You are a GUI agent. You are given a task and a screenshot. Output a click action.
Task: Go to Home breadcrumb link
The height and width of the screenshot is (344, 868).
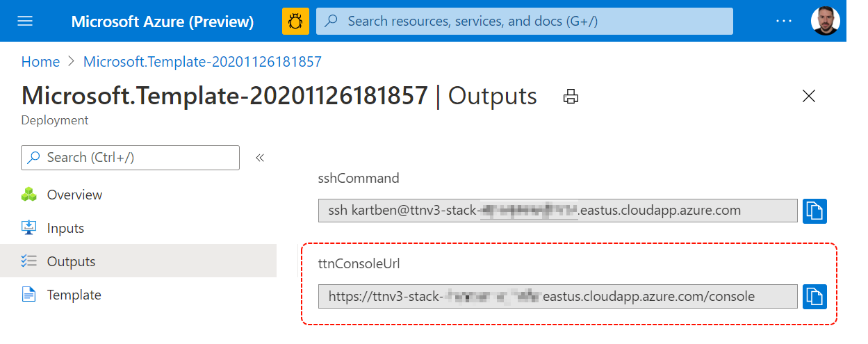tap(40, 62)
